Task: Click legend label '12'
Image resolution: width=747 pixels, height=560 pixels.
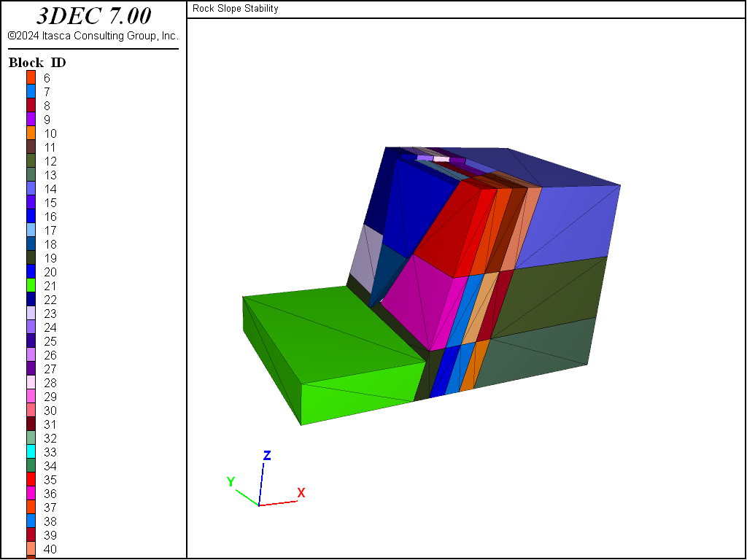Action: click(x=50, y=161)
